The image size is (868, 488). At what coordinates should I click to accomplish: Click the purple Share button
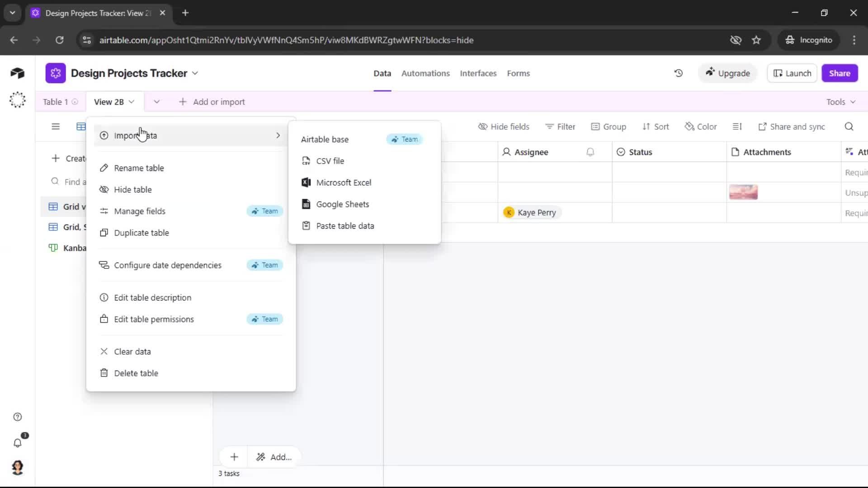pos(840,73)
